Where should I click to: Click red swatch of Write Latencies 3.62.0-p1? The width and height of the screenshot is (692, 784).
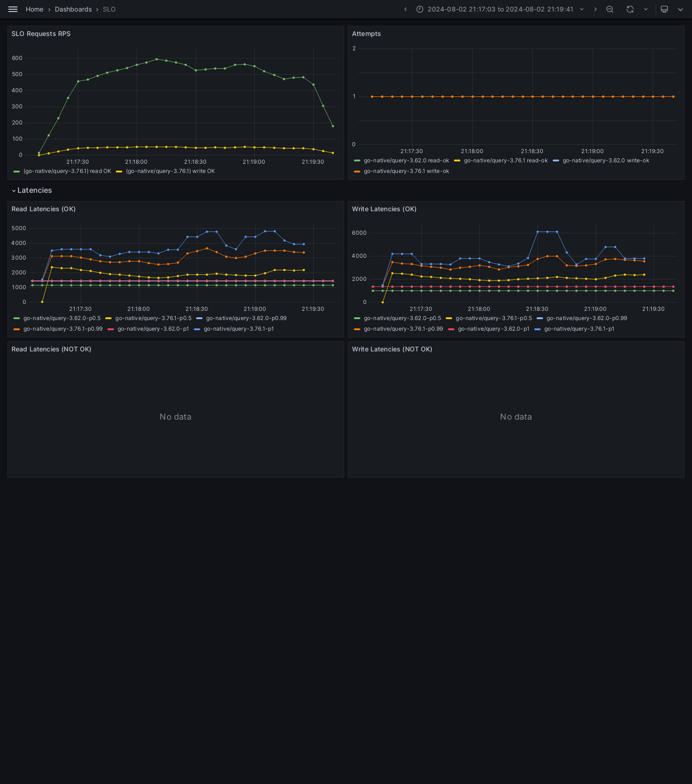(x=451, y=329)
